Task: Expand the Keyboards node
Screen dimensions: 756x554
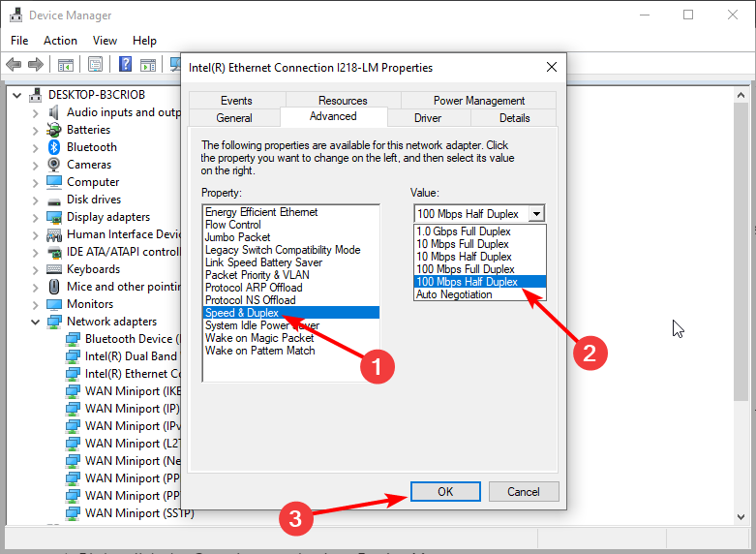Action: [x=35, y=270]
